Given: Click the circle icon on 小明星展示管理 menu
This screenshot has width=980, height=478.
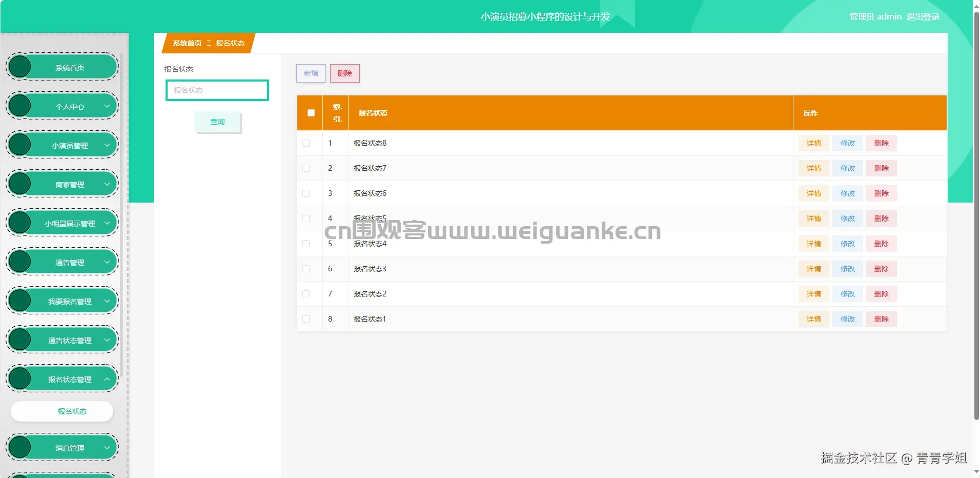Looking at the screenshot, I should coord(20,223).
